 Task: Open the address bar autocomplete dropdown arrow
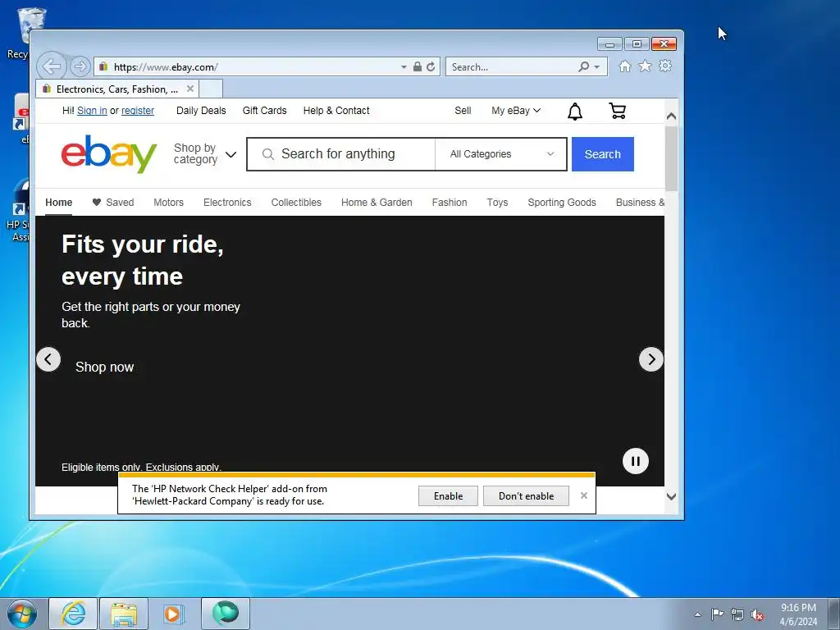click(x=404, y=67)
